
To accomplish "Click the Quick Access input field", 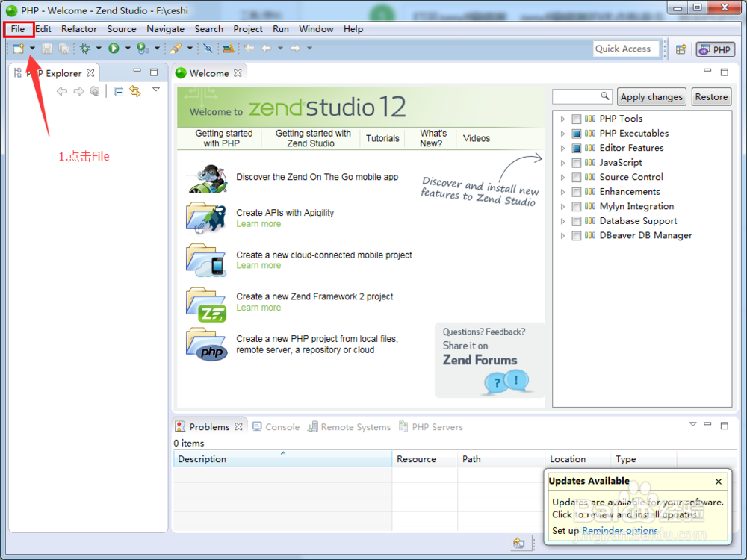I will (x=626, y=49).
